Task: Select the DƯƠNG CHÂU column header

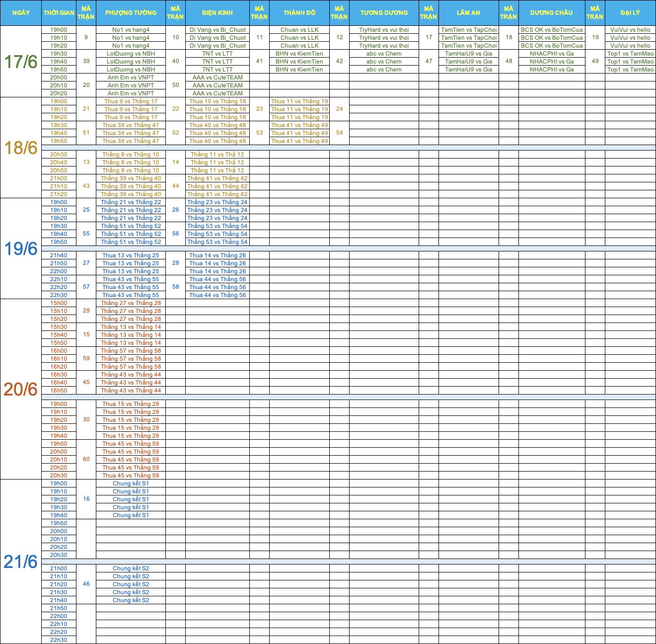Action: tap(551, 13)
